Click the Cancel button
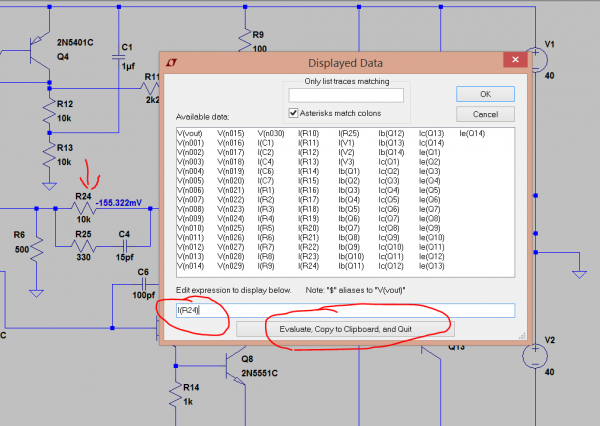Viewport: 600px width, 426px height. pos(485,114)
